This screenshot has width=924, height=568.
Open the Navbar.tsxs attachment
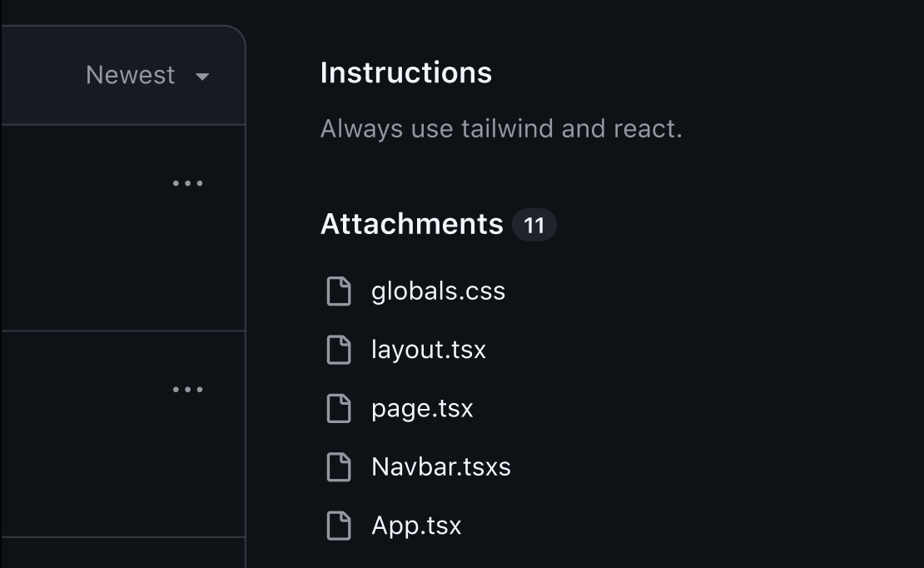(440, 467)
